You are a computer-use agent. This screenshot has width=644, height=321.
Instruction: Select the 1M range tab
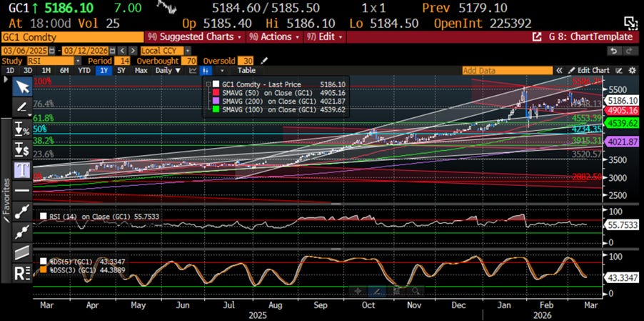[46, 71]
